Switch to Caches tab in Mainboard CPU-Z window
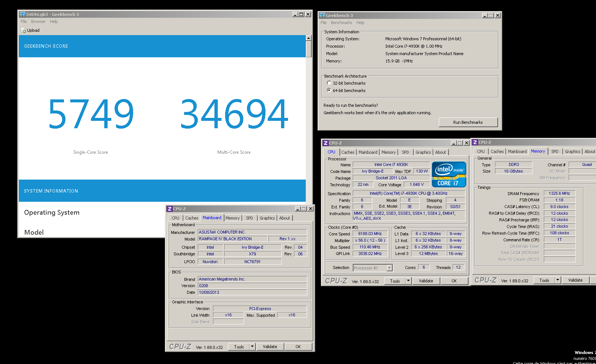 (x=192, y=218)
